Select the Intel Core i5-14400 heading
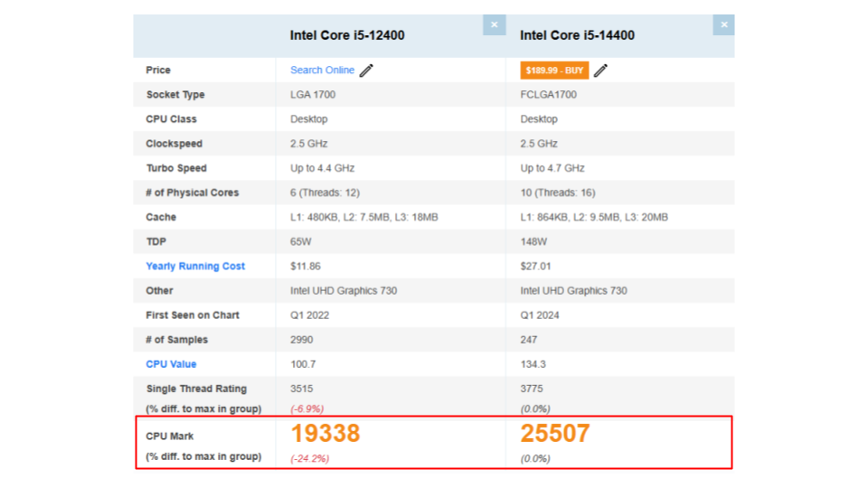Viewport: 868px width, 488px height. 577,36
